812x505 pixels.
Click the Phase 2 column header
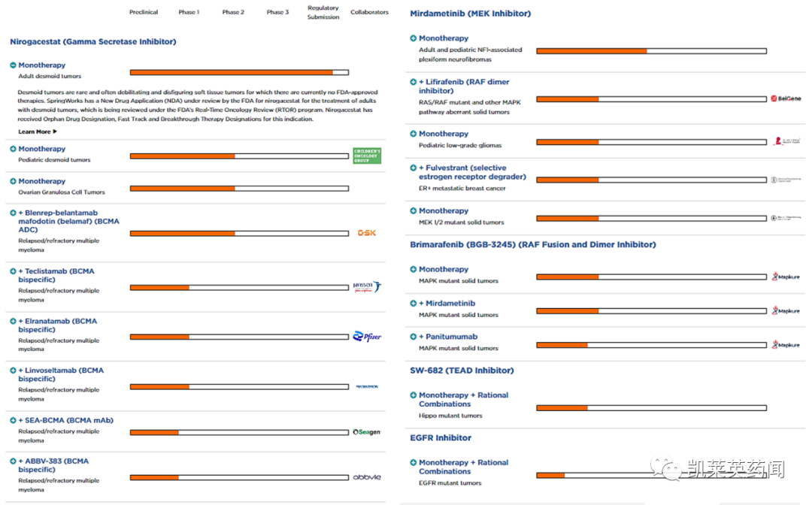click(x=233, y=12)
